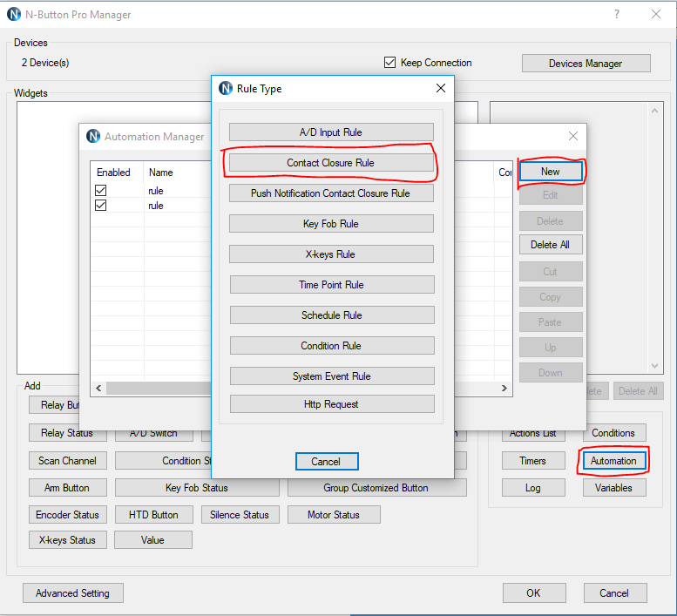The image size is (677, 616).
Task: Add a Value widget
Action: (x=153, y=540)
